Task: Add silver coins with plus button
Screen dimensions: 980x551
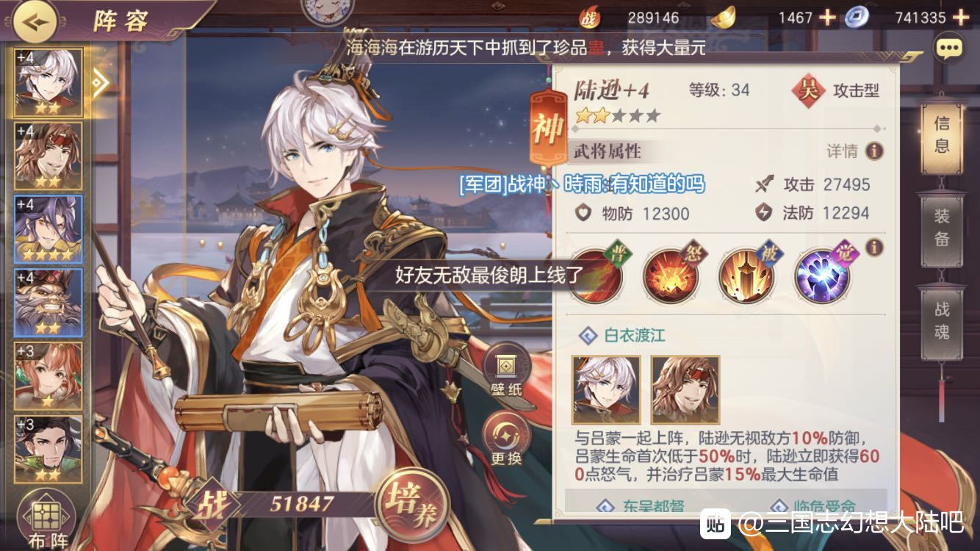Action: (960, 17)
